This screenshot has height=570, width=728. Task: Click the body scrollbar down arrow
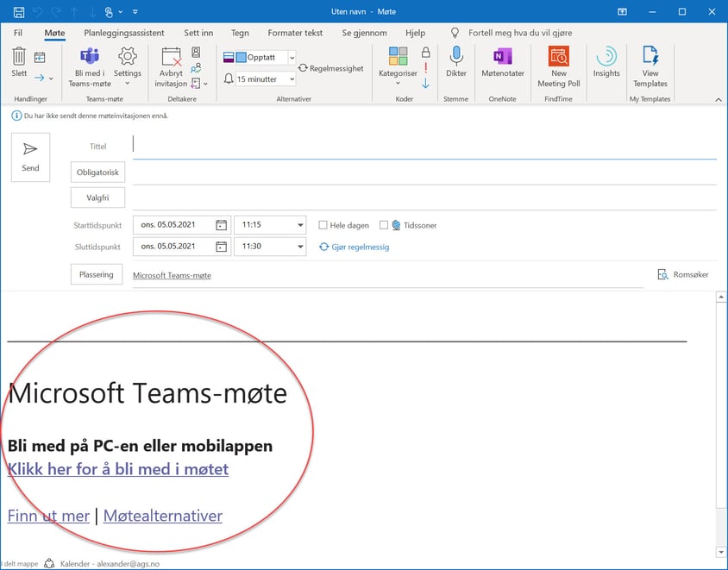tap(721, 552)
